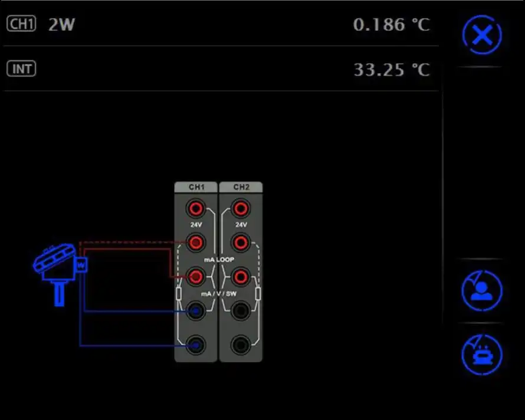Click CH2 24V red jack
This screenshot has height=420, width=525.
(241, 209)
